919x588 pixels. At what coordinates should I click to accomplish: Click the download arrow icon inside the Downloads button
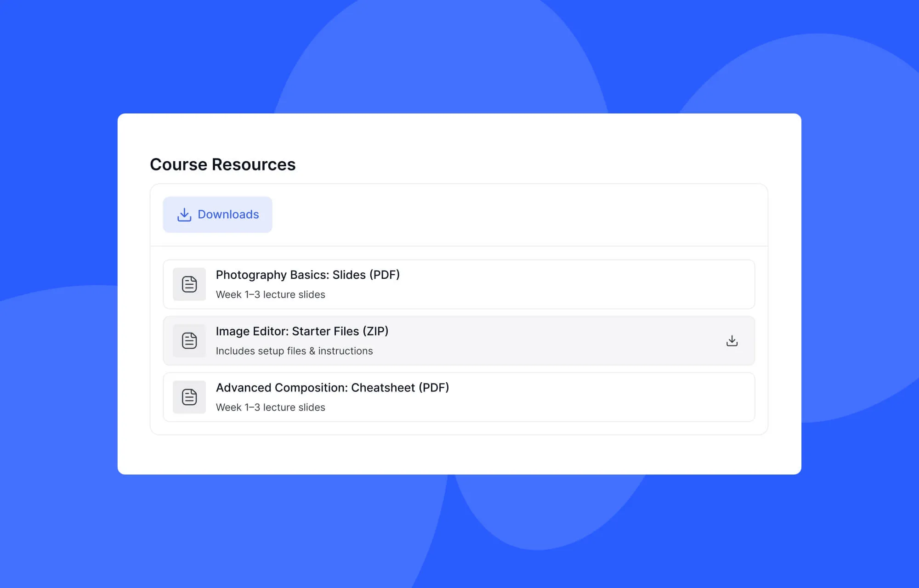tap(184, 214)
